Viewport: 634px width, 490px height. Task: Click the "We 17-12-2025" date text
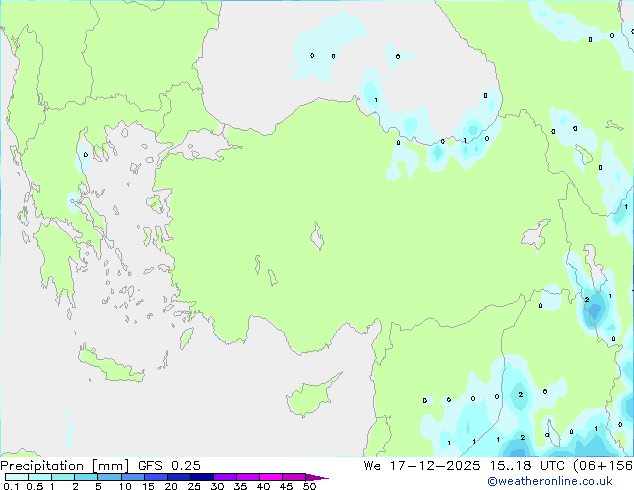(x=422, y=466)
